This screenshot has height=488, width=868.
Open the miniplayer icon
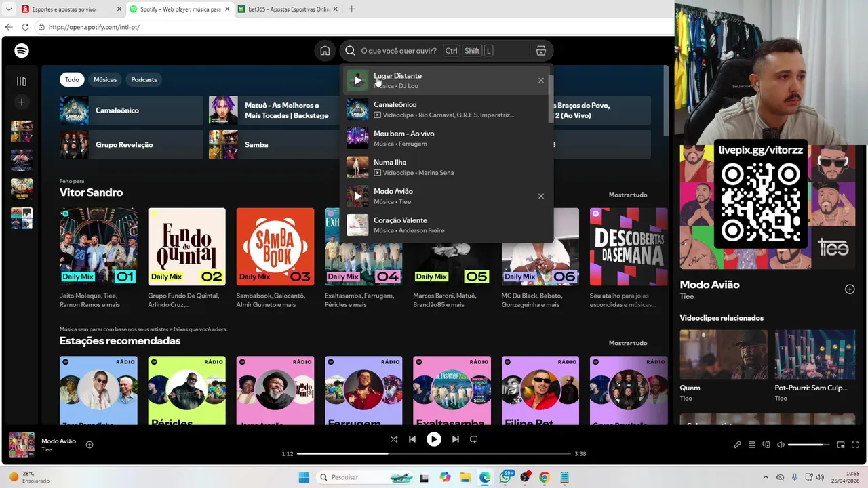[841, 445]
